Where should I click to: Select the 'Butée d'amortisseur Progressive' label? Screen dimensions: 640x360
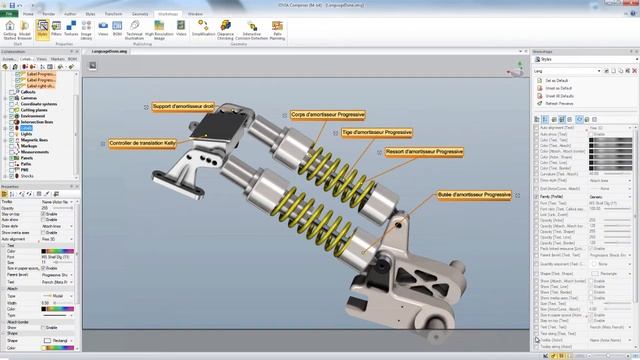click(x=474, y=195)
